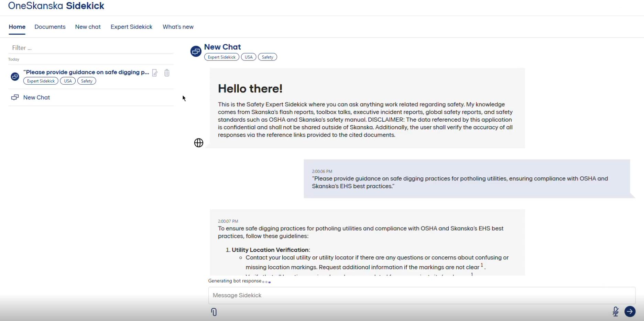Open the What's new tab

pos(178,27)
